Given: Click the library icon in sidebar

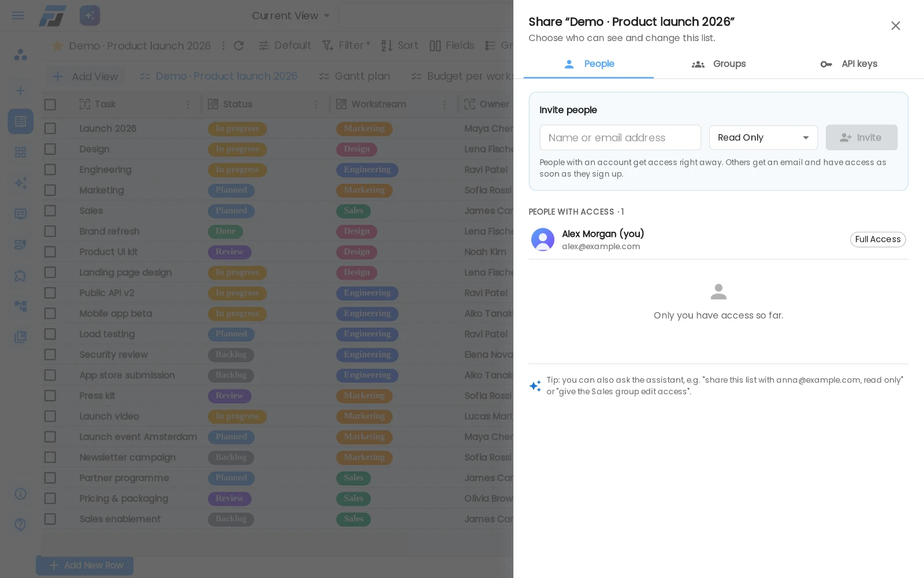Looking at the screenshot, I should click(x=20, y=336).
